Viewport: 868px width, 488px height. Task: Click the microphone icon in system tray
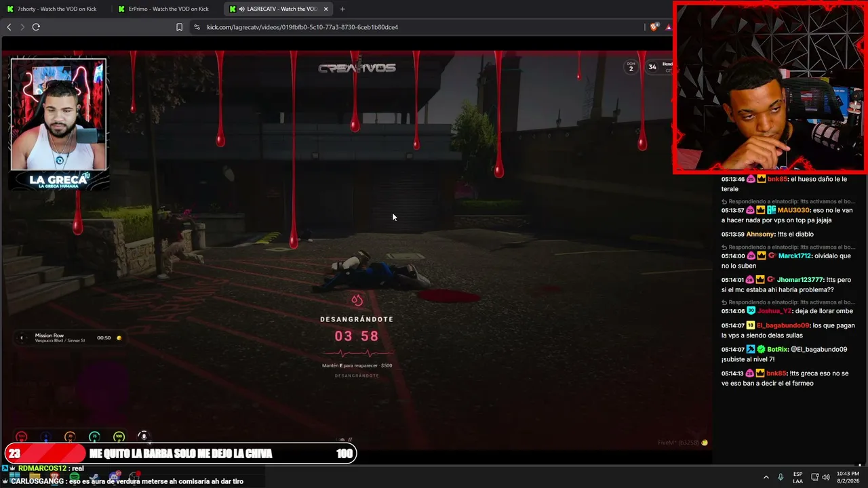(781, 477)
